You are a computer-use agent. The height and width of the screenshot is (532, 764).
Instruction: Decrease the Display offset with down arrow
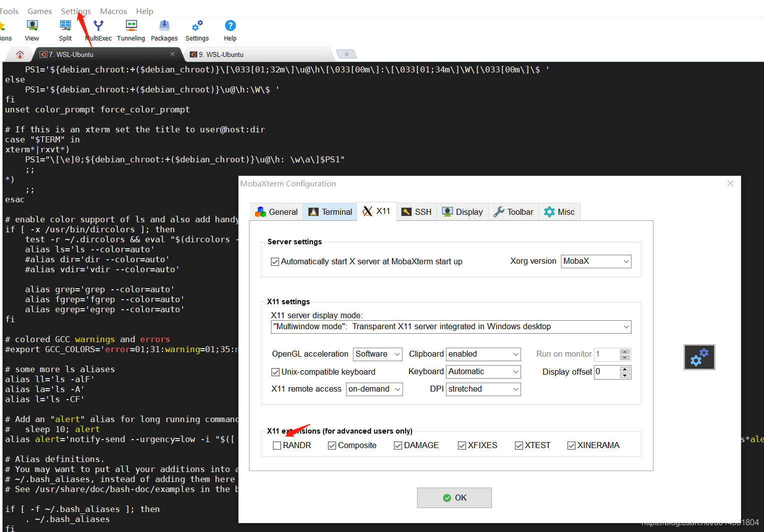coord(625,376)
